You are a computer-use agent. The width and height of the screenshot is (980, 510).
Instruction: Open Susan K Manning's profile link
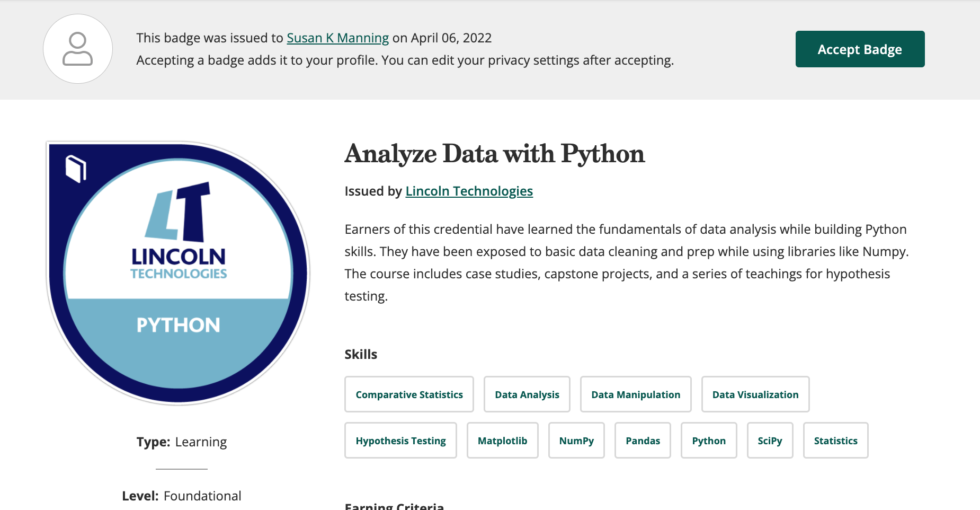pos(337,38)
